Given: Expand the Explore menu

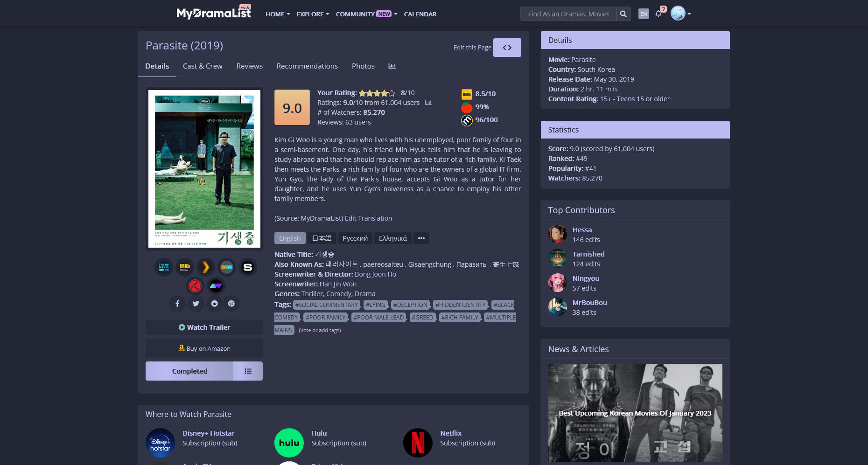Looking at the screenshot, I should click(313, 14).
